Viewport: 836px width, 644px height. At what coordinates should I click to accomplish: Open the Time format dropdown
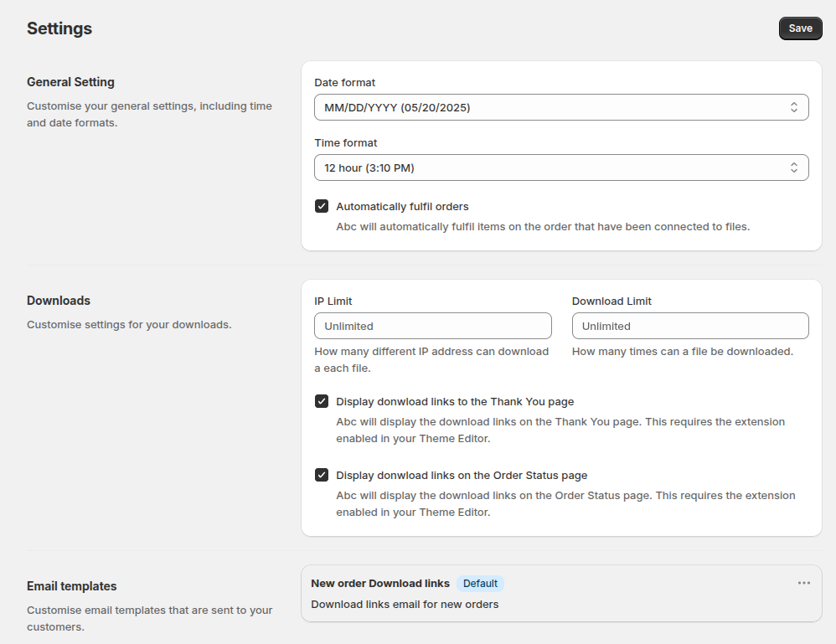click(561, 167)
